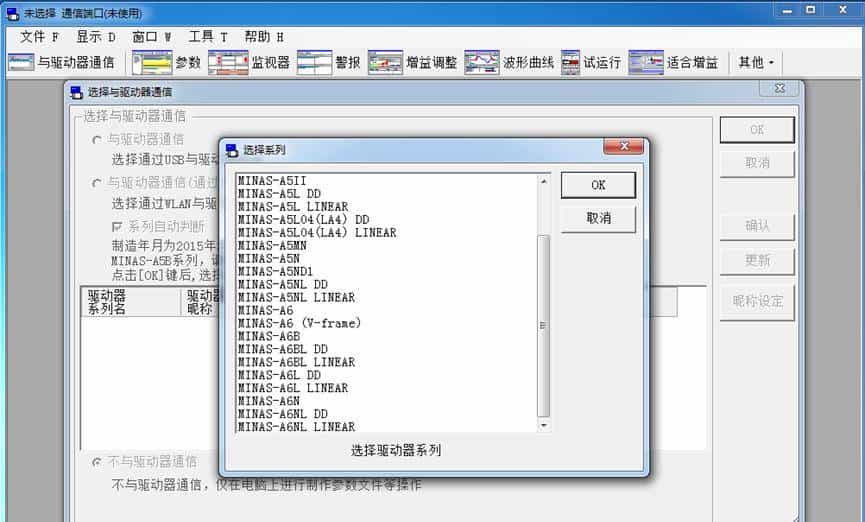865x522 pixels.
Task: Open the 适合增益 fit gain icon
Action: pos(646,62)
